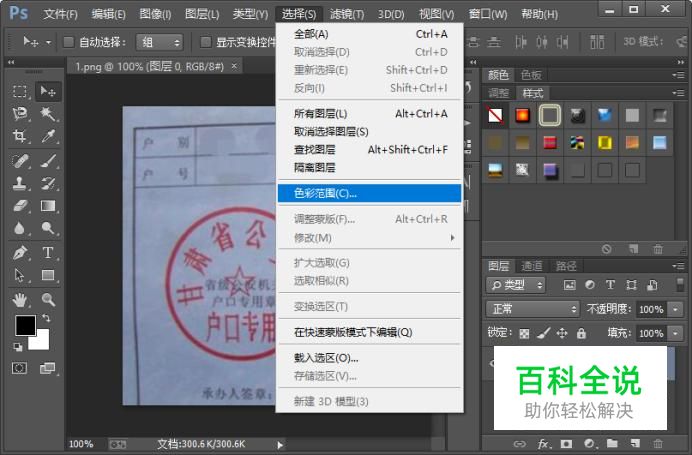This screenshot has width=692, height=455.
Task: Close the 1.png document tab
Action: 234,66
